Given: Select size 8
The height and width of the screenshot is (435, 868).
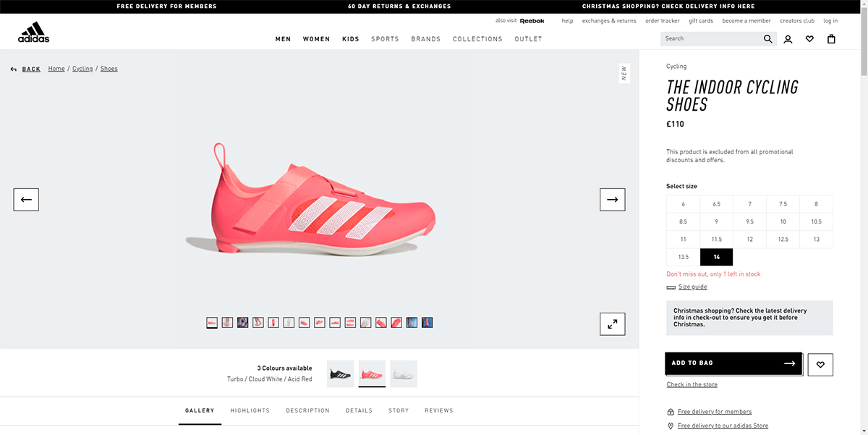Looking at the screenshot, I should coord(816,204).
